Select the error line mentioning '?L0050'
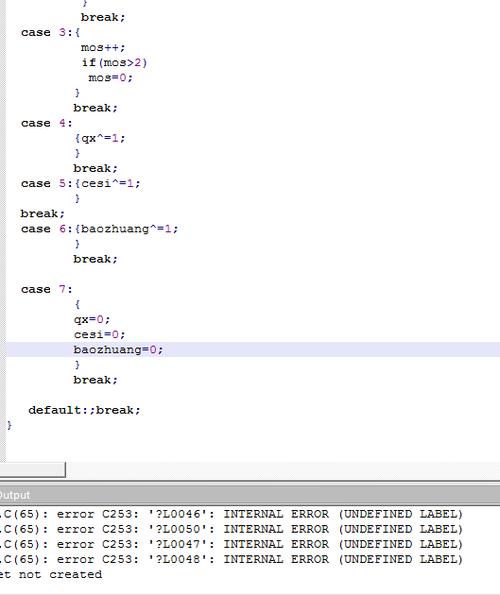Viewport: 500px width, 595px height. pyautogui.click(x=231, y=529)
